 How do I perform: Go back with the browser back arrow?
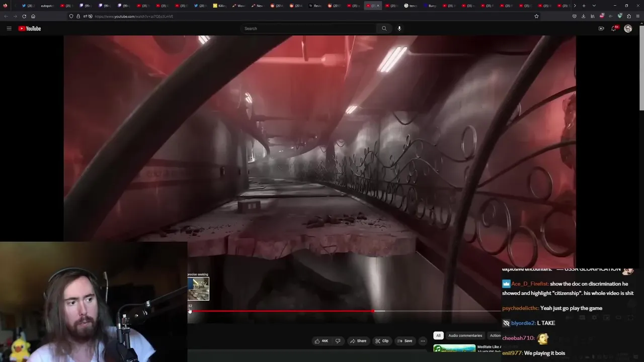click(x=6, y=16)
